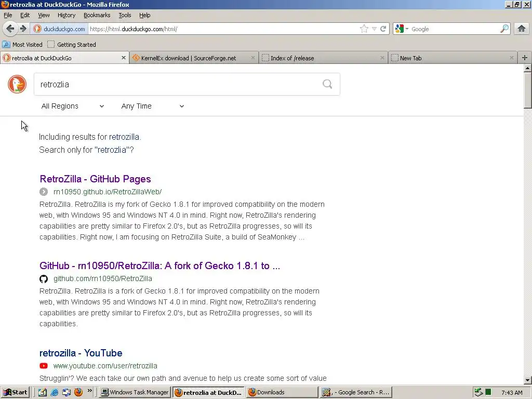Launch Firefox from the quick launch icon
532x399 pixels.
point(78,392)
